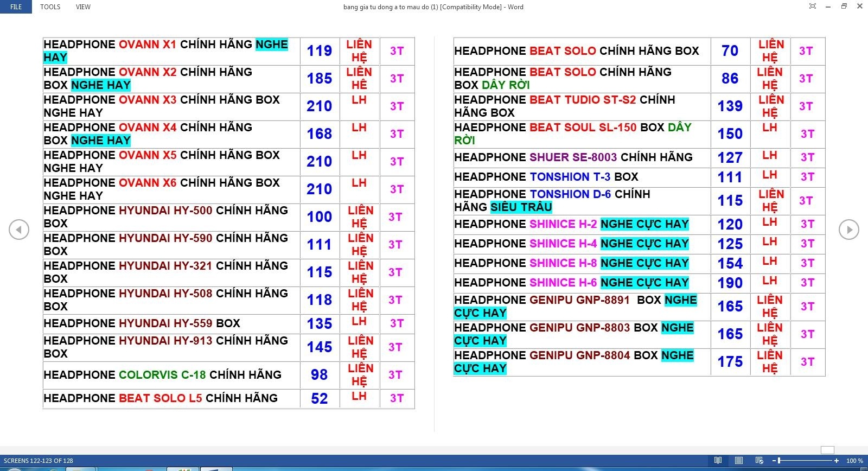Open the TOOLS menu

[50, 7]
